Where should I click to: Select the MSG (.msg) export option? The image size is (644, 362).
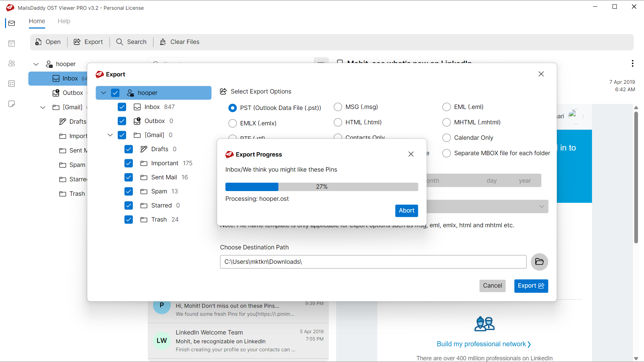(338, 107)
